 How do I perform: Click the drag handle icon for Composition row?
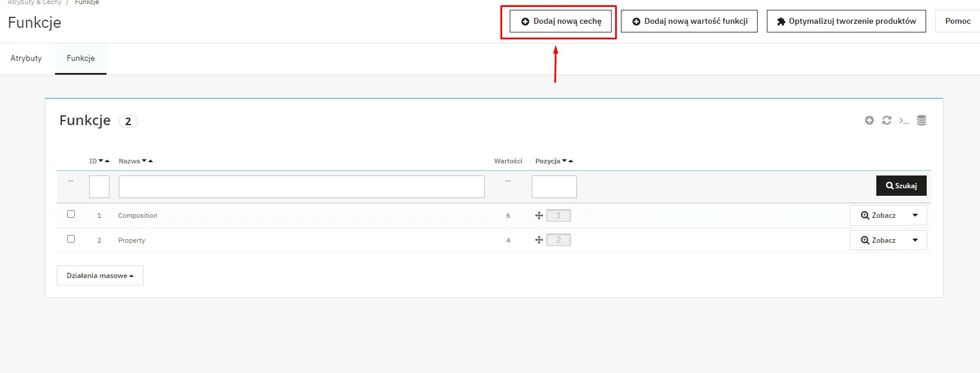[539, 215]
